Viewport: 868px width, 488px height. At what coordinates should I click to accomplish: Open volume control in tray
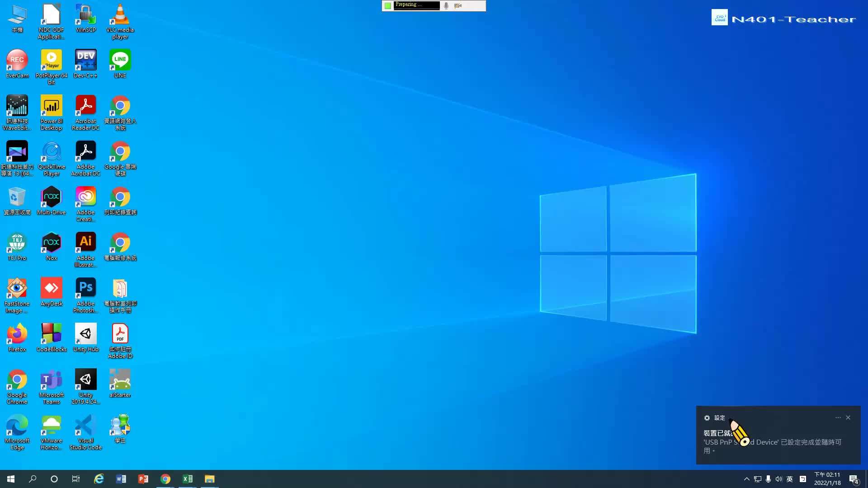click(x=778, y=479)
